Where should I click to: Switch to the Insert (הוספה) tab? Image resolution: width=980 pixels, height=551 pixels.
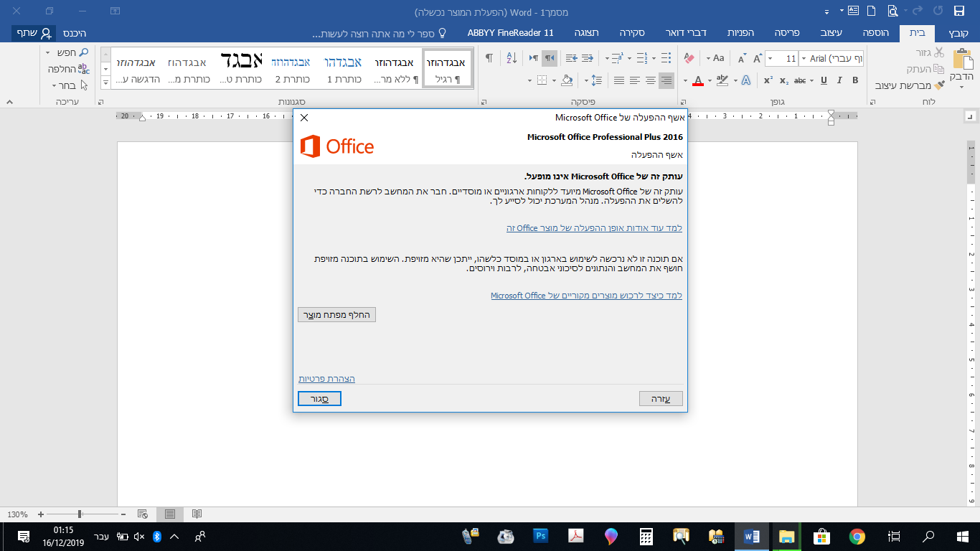(876, 33)
